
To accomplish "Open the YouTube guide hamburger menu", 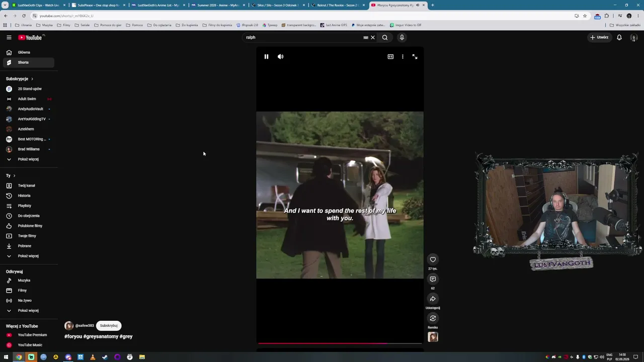I will coord(9,37).
